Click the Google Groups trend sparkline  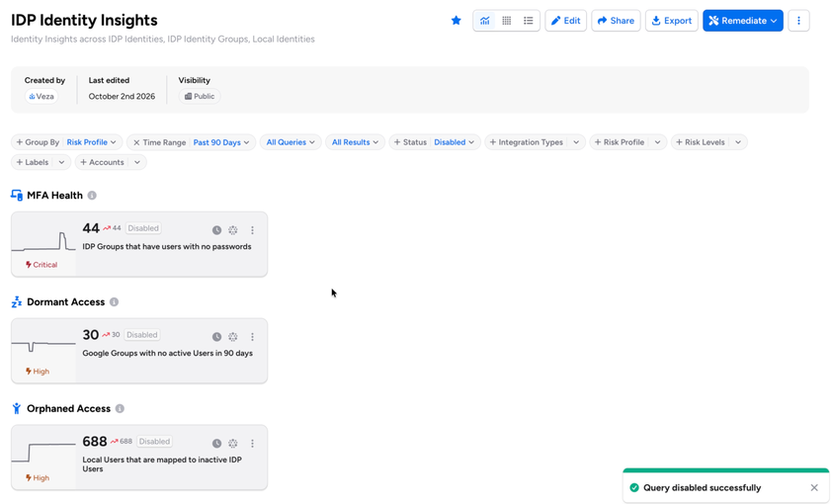tap(43, 346)
